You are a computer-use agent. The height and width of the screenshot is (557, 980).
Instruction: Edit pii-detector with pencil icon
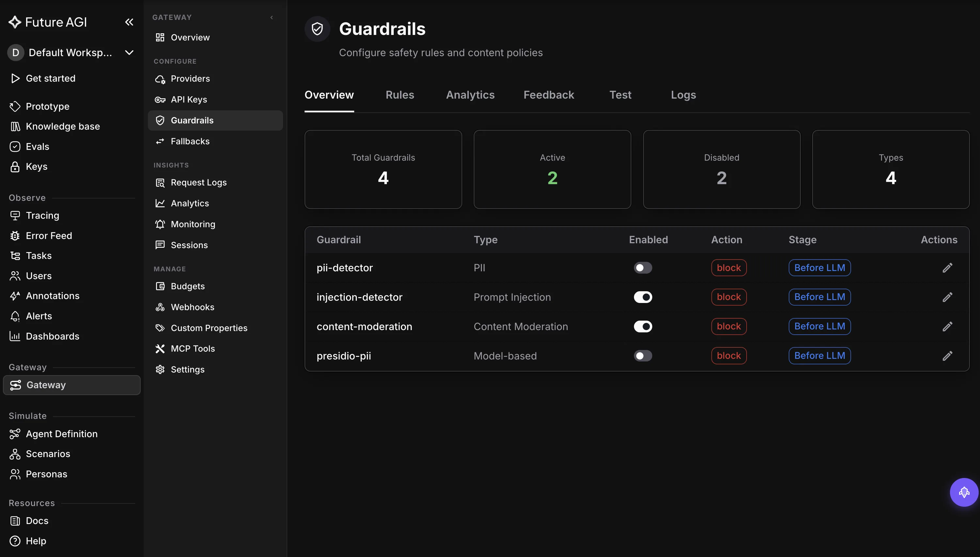coord(947,268)
